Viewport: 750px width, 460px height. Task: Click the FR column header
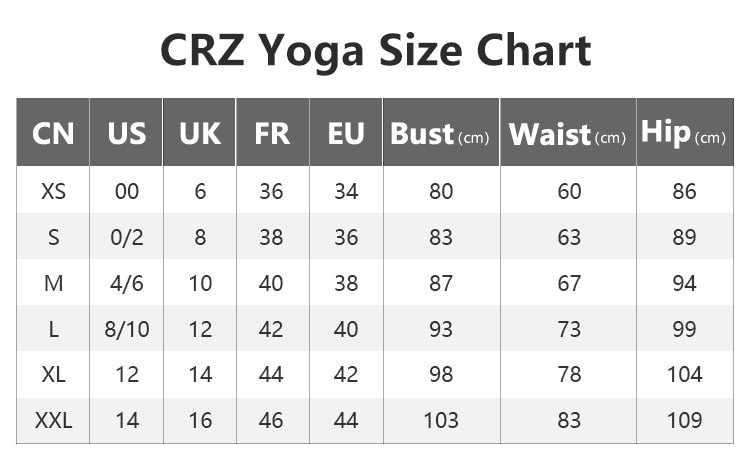pyautogui.click(x=272, y=133)
